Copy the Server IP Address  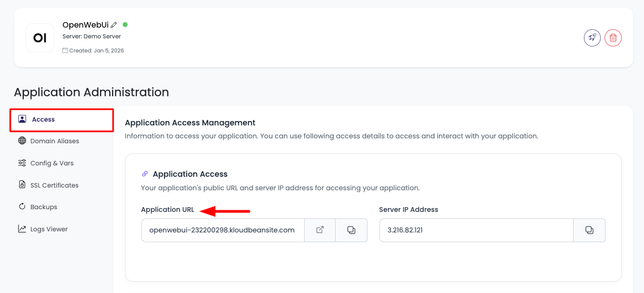[x=589, y=230]
